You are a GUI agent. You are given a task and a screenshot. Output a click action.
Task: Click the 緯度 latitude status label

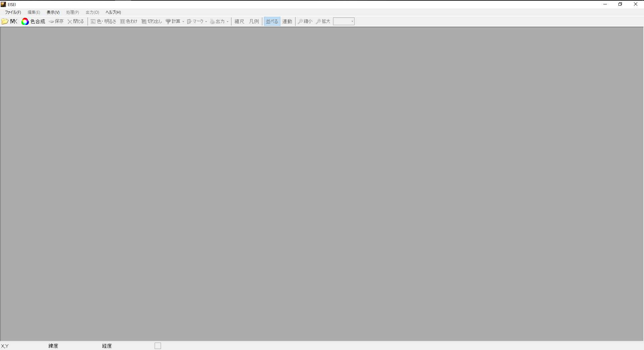[53, 346]
